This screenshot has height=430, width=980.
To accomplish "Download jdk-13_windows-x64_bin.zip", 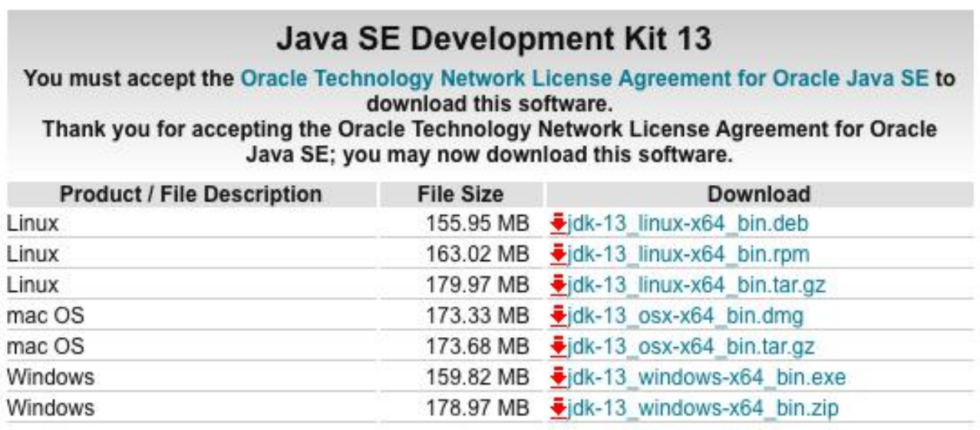I will (703, 407).
